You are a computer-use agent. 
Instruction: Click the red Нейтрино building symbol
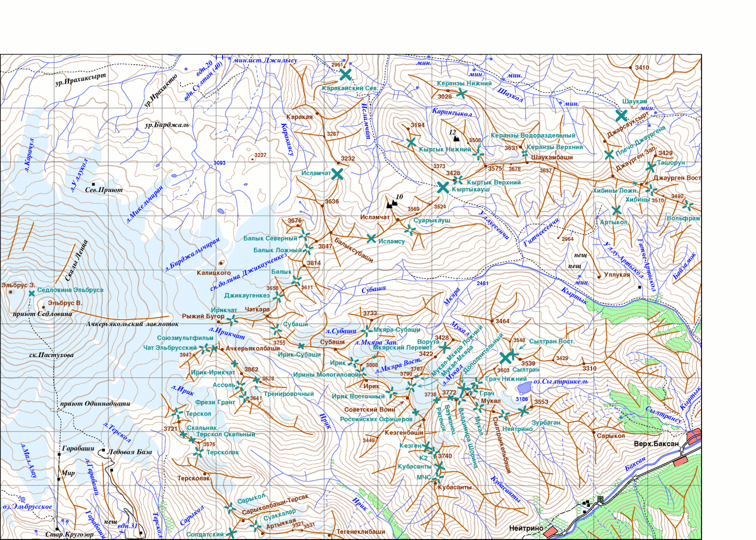click(550, 531)
